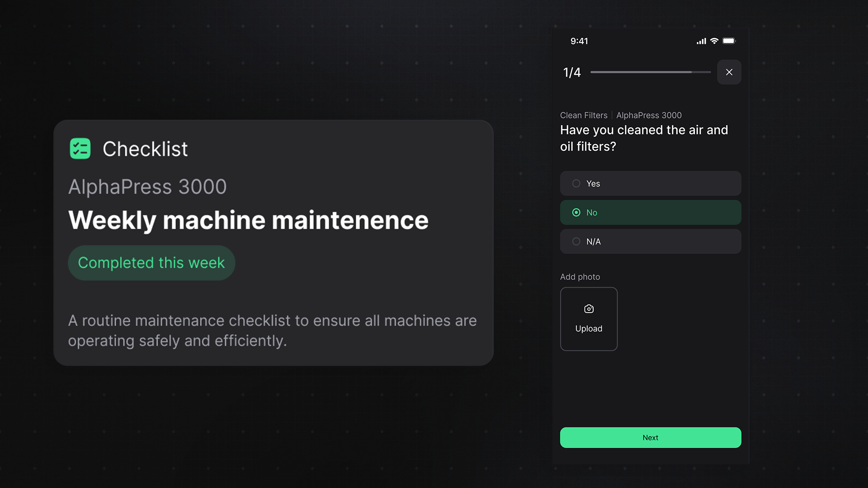Click the camera icon in the Upload box

click(589, 309)
